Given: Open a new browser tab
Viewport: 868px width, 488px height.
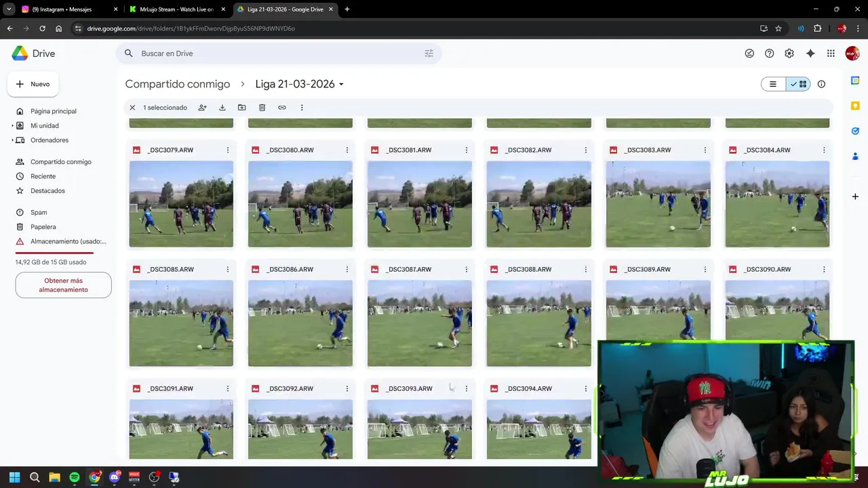Looking at the screenshot, I should click(x=347, y=9).
